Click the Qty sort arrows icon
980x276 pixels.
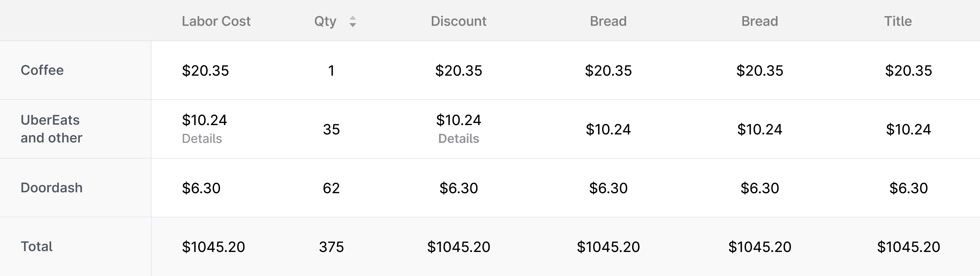pos(353,21)
